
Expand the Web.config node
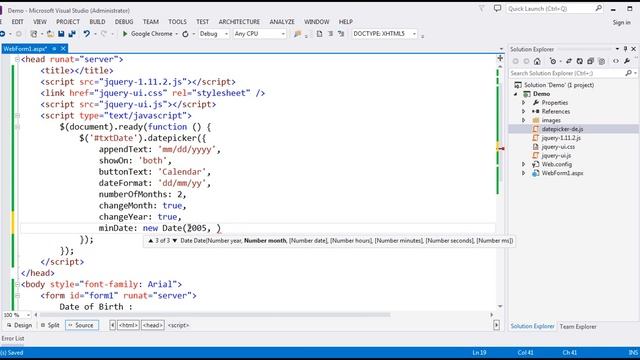coord(524,164)
